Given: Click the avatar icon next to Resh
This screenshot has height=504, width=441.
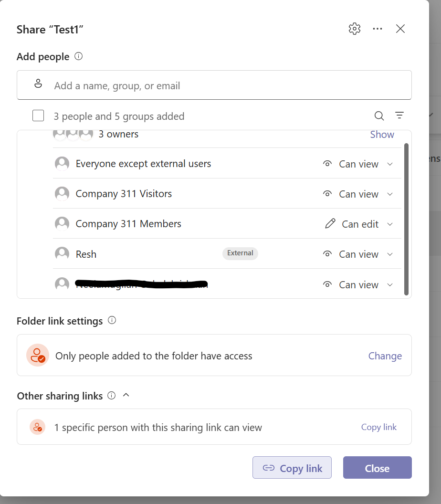Looking at the screenshot, I should point(62,253).
